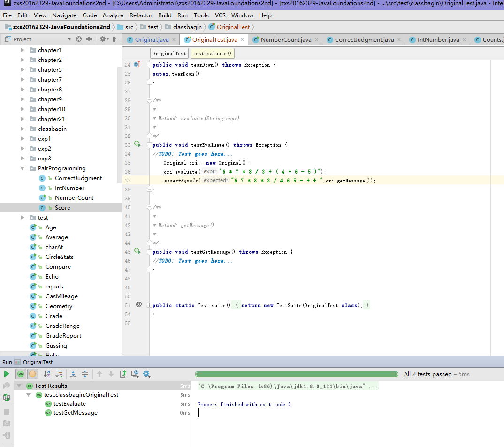Expand the chapter1 folder
The image size is (504, 447).
tap(22, 50)
